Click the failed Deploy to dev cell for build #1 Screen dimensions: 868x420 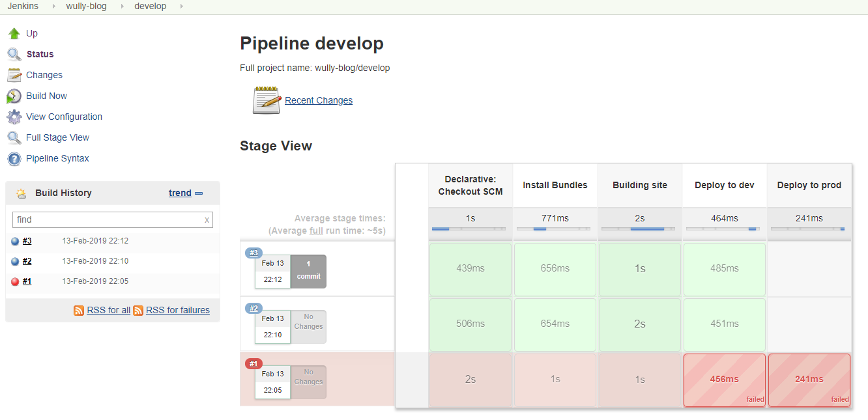pyautogui.click(x=724, y=380)
